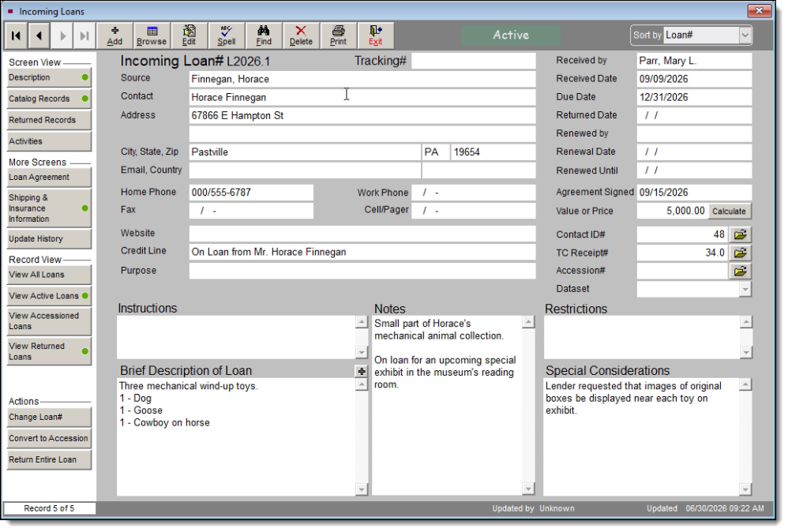Open Find with the binoculars icon
The height and width of the screenshot is (532, 788).
click(264, 36)
